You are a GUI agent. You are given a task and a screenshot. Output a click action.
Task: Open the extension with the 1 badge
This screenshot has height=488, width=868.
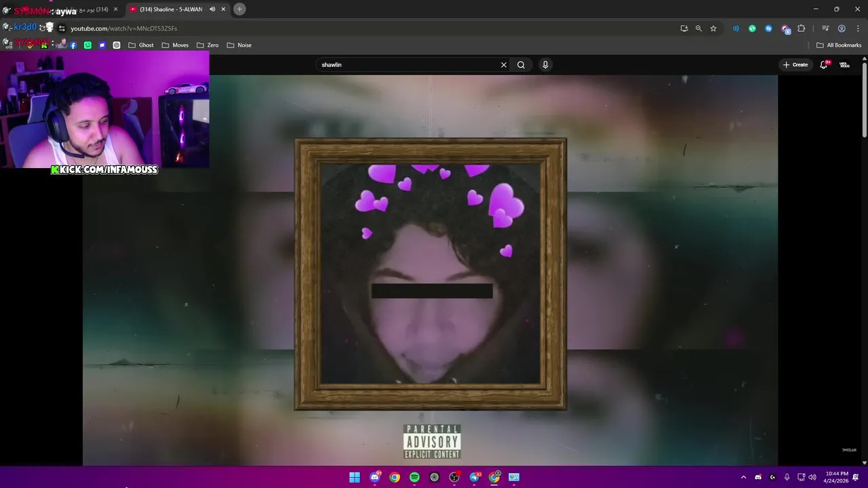click(785, 28)
